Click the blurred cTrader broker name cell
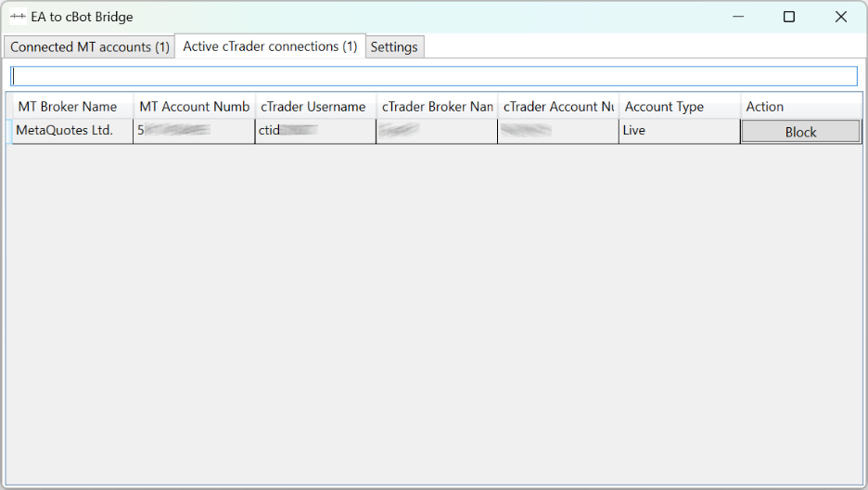868x490 pixels. (x=437, y=131)
